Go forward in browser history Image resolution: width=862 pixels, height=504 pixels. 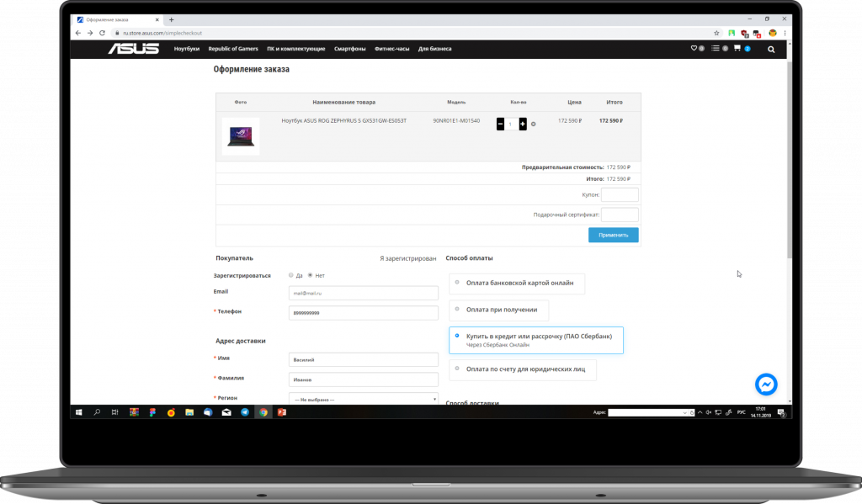pos(90,33)
